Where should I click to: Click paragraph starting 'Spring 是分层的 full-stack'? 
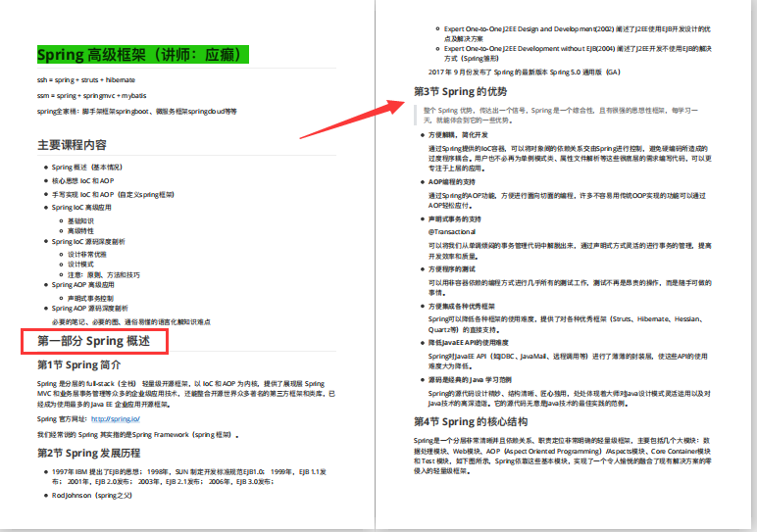click(x=186, y=394)
